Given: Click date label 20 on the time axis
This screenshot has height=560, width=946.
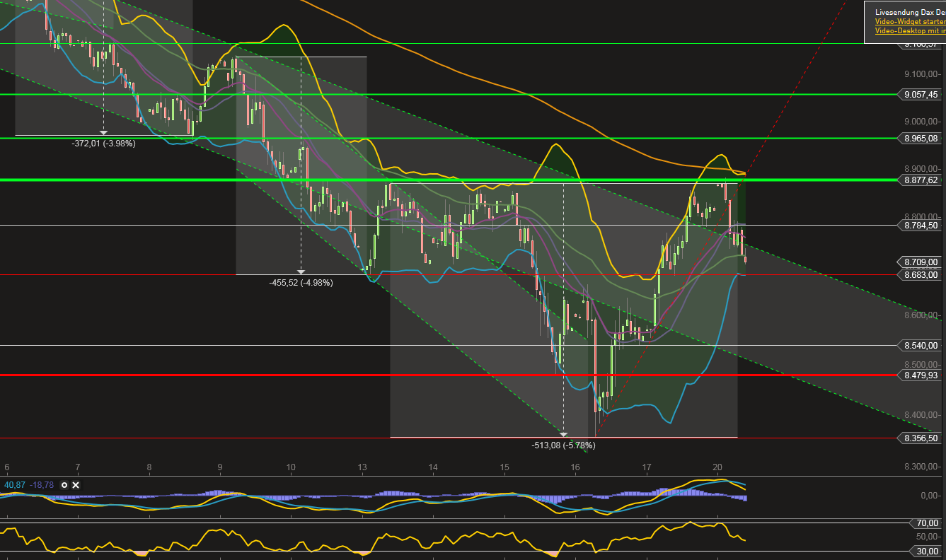Looking at the screenshot, I should [x=717, y=467].
